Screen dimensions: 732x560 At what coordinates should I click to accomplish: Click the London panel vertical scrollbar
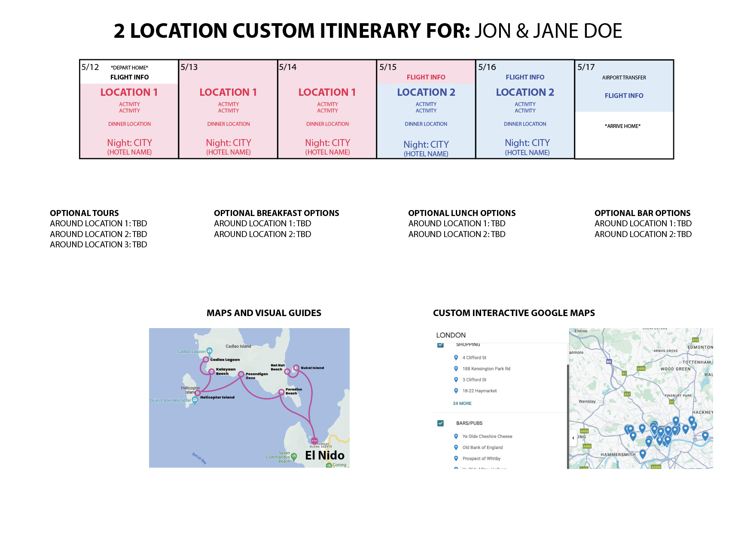[x=568, y=417]
